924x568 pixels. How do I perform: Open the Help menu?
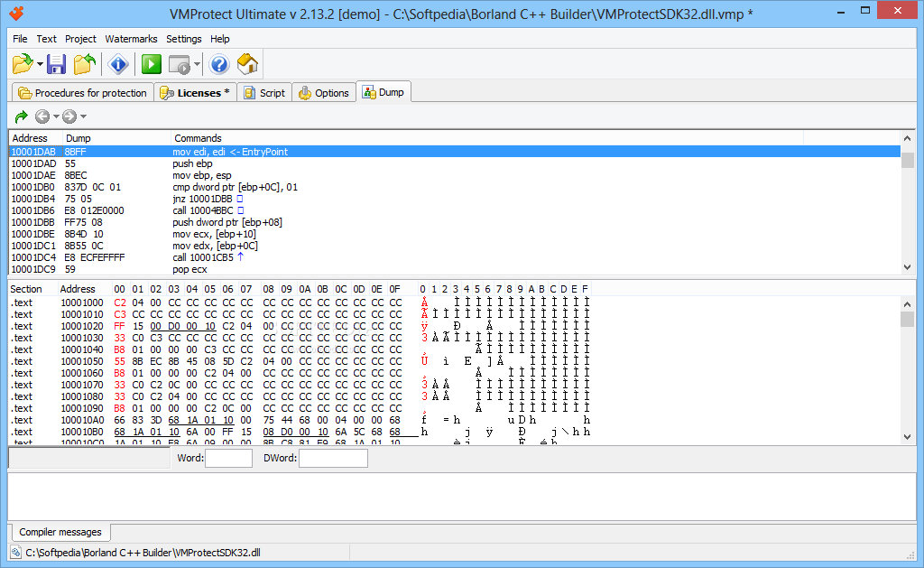[220, 39]
